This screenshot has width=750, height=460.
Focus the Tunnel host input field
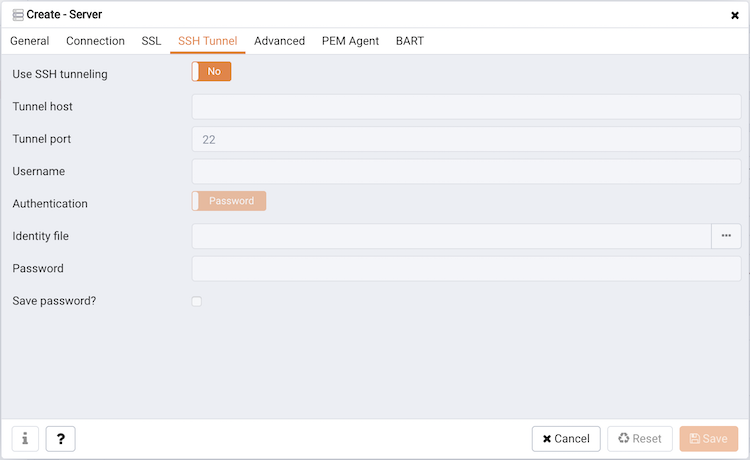pos(466,107)
